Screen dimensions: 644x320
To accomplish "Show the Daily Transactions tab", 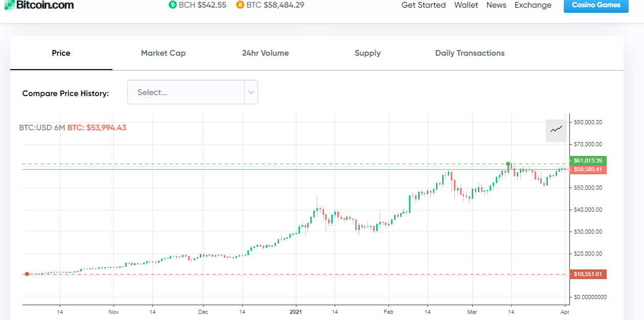I will pyautogui.click(x=470, y=53).
